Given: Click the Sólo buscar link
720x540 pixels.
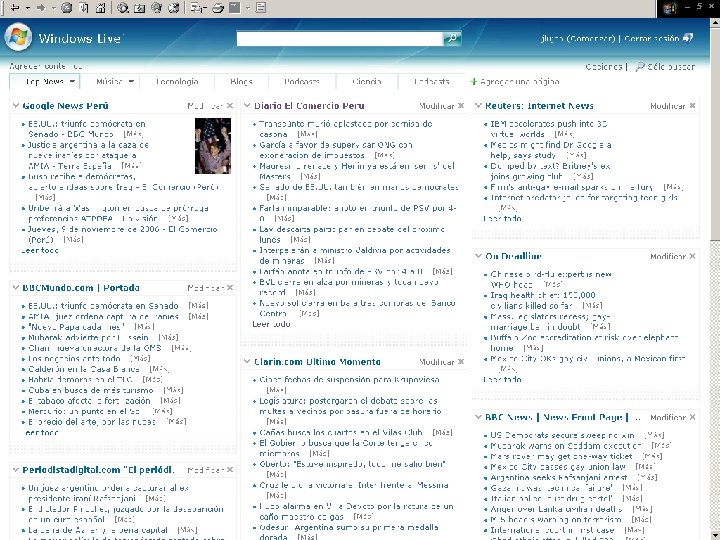Looking at the screenshot, I should (671, 67).
